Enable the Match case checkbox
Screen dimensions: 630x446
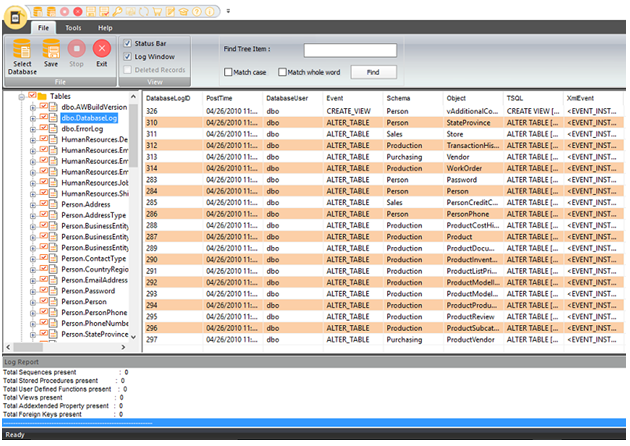tap(229, 72)
